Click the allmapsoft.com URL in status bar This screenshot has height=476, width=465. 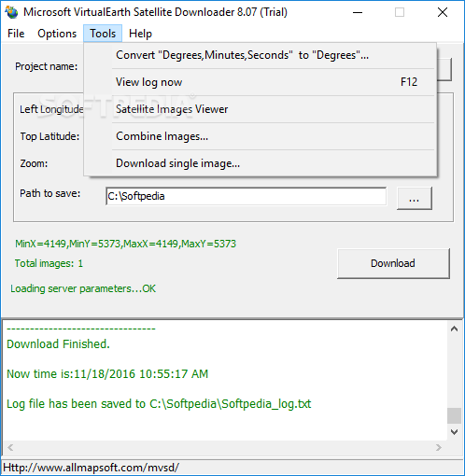point(91,468)
